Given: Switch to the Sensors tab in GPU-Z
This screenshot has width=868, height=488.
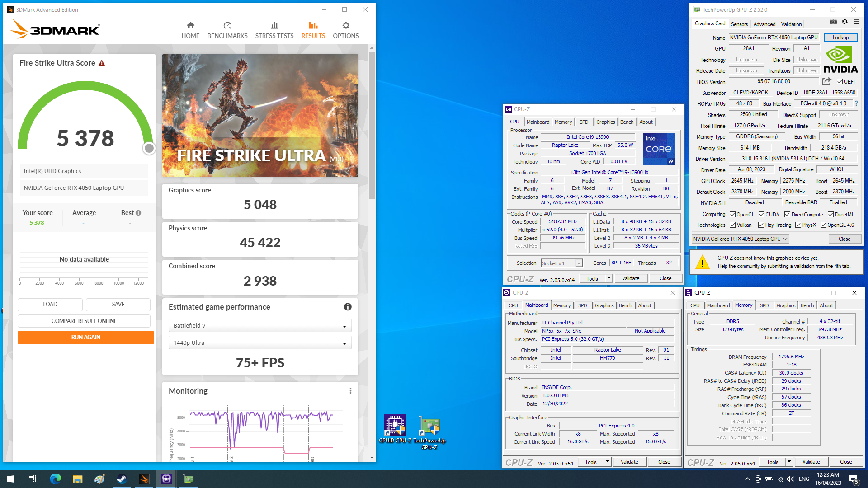Looking at the screenshot, I should point(739,24).
